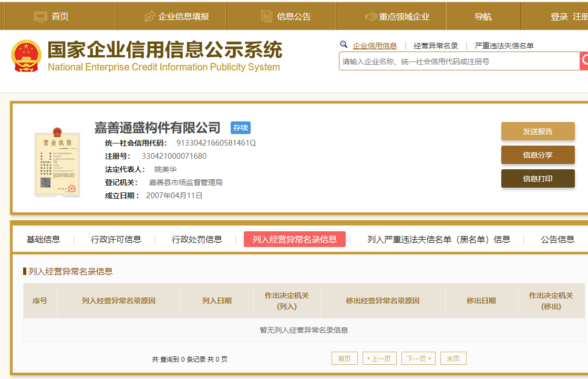The width and height of the screenshot is (588, 379).
Task: Focus the enterprise name search input
Action: [459, 61]
